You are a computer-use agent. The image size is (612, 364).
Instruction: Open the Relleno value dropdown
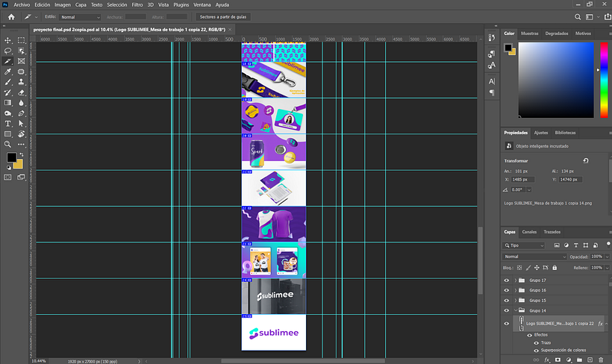[607, 268]
